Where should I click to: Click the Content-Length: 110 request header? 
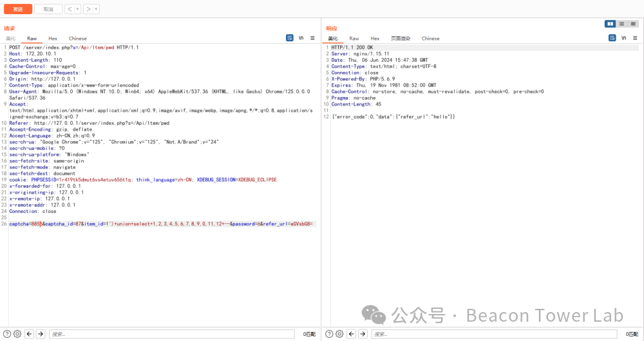point(35,60)
